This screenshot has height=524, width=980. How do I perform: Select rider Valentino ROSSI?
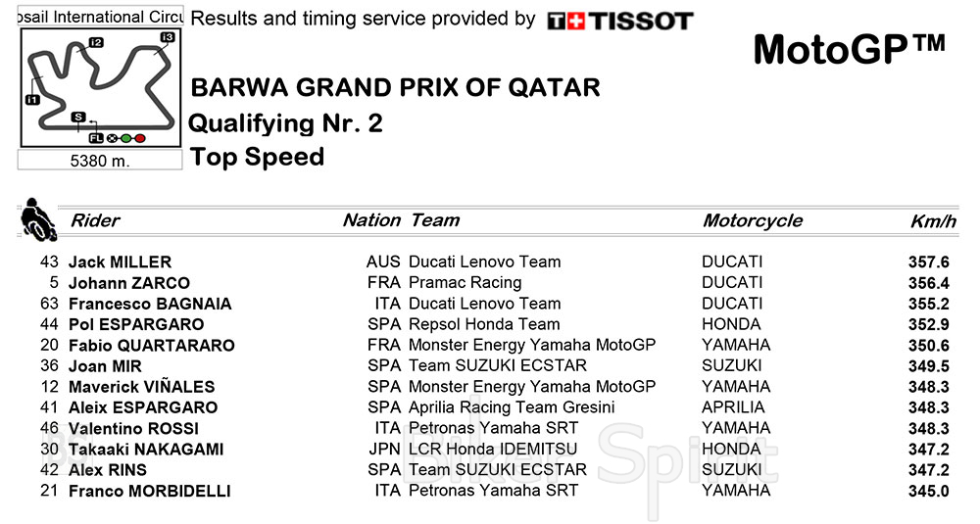click(x=133, y=428)
